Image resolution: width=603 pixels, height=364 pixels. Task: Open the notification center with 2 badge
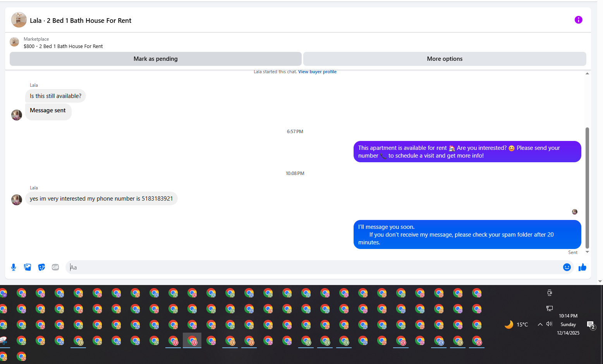(591, 325)
